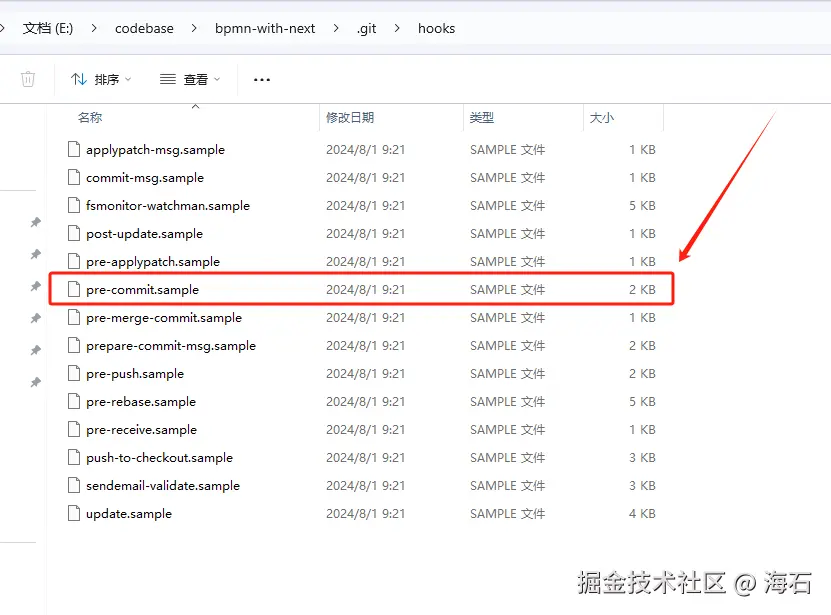831x615 pixels.
Task: Click file icon of prepare-commit-msg.sample
Action: 74,346
